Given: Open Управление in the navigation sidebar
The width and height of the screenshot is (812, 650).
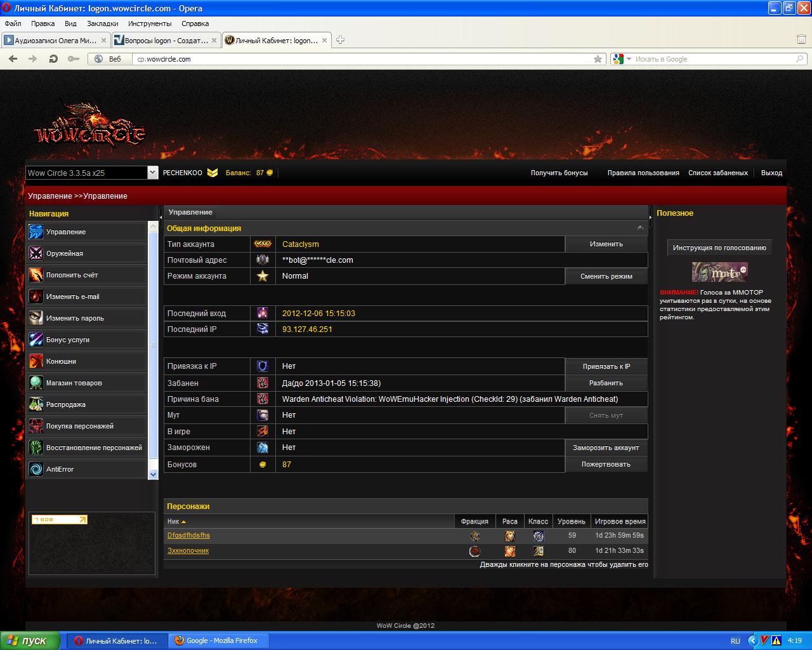Looking at the screenshot, I should [x=87, y=232].
